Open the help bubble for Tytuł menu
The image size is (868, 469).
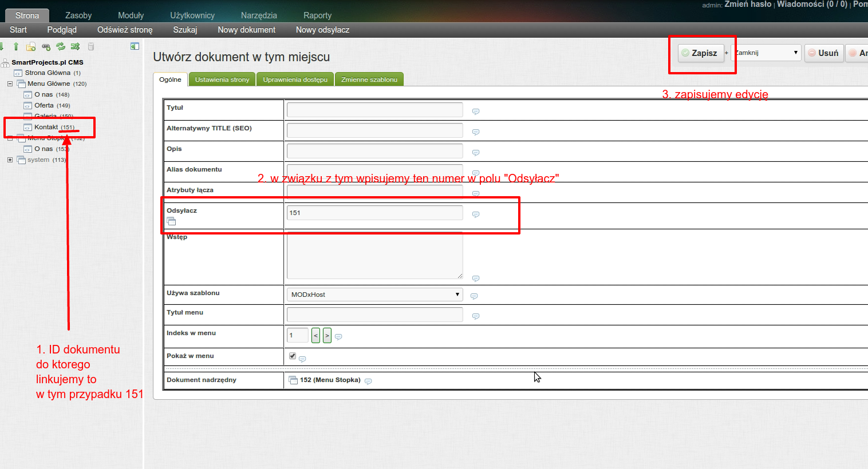click(x=475, y=316)
